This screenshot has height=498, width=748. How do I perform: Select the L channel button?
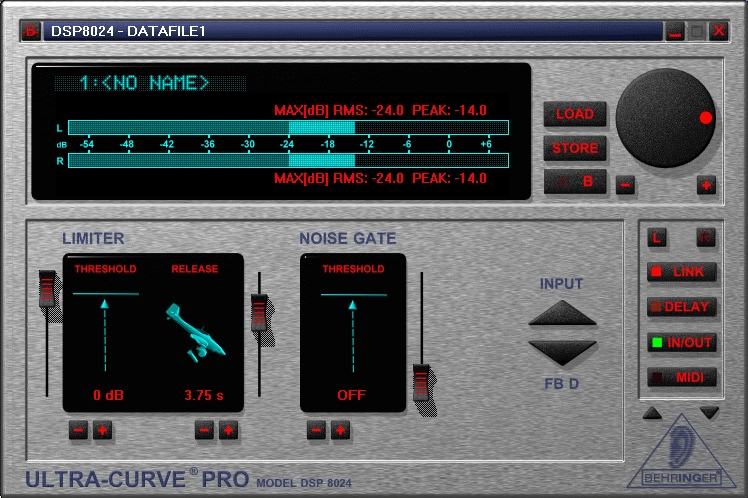[656, 238]
